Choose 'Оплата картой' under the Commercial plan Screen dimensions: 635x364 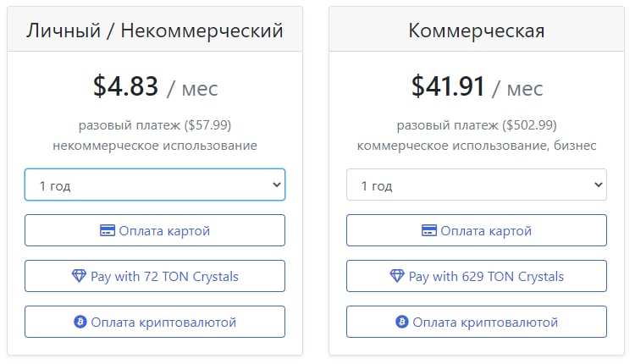click(477, 230)
